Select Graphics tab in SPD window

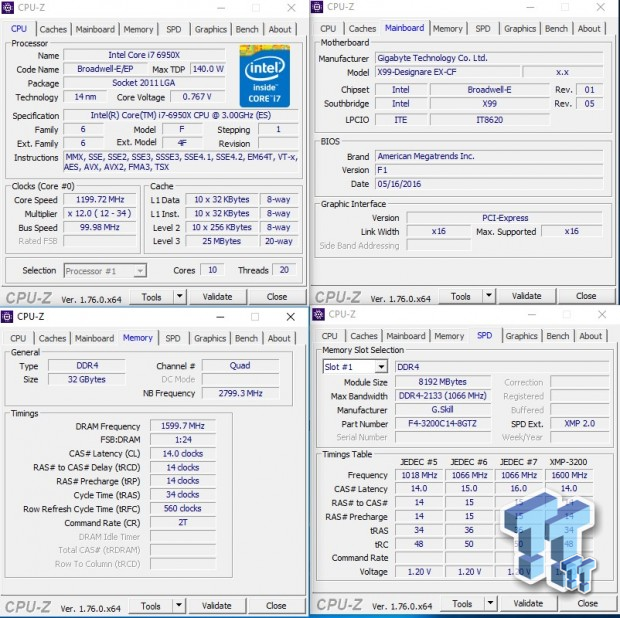pos(522,336)
